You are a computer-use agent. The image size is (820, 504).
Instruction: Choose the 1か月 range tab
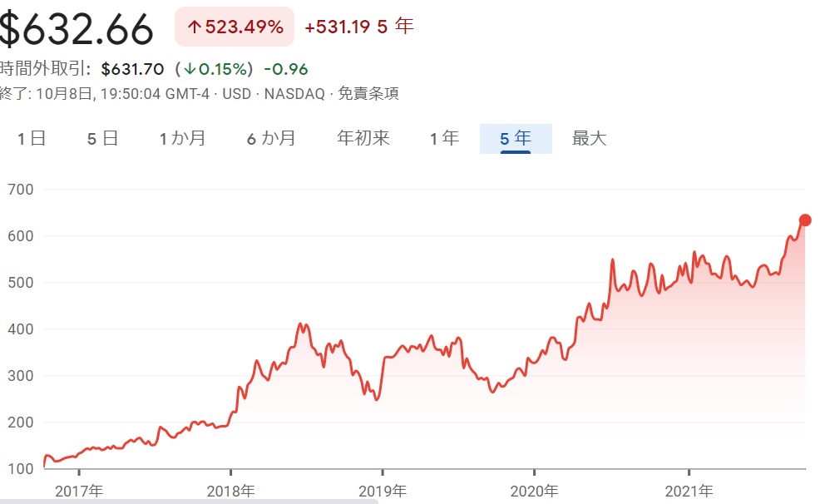point(183,139)
